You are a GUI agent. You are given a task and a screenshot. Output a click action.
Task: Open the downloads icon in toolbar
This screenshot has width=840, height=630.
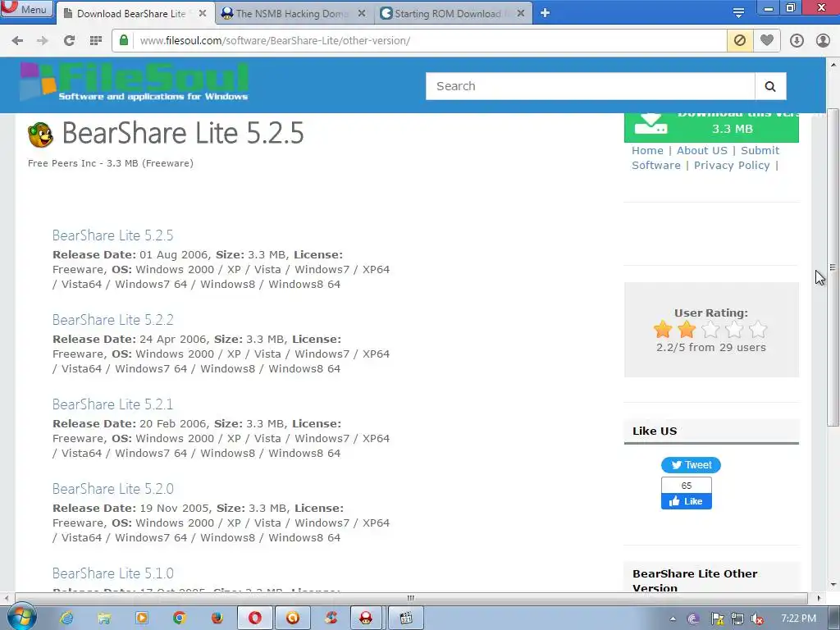[x=797, y=41]
